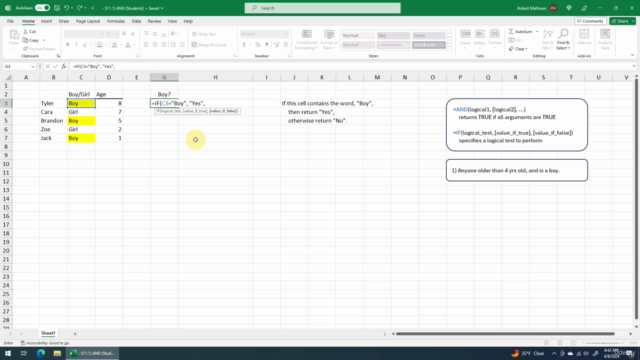Click the Share button
This screenshot has width=640, height=360.
(x=622, y=21)
